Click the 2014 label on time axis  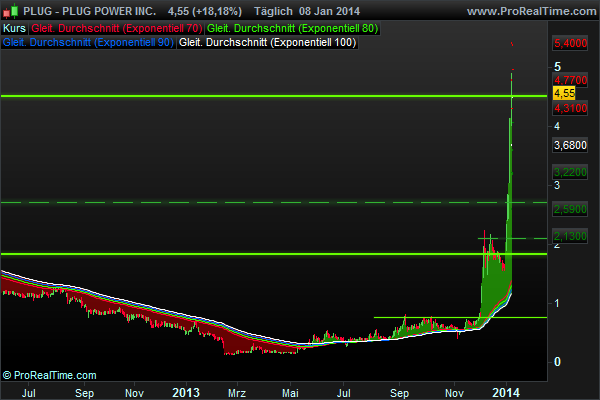506,392
